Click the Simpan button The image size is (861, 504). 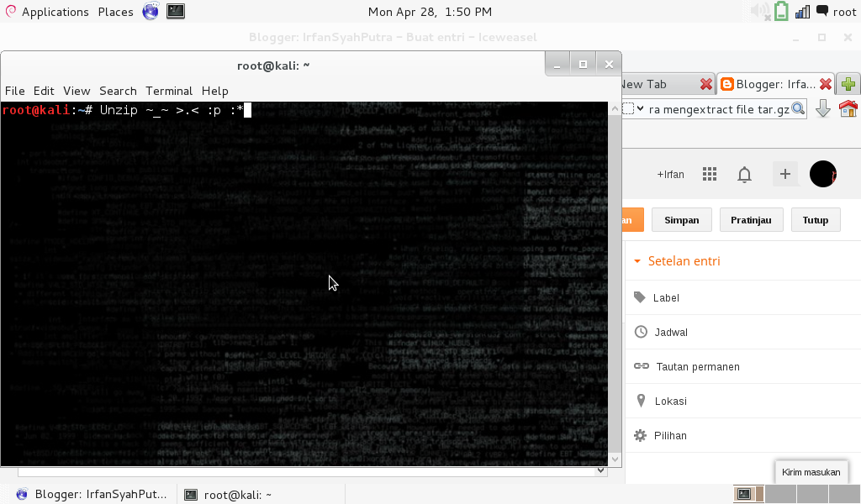coord(681,219)
